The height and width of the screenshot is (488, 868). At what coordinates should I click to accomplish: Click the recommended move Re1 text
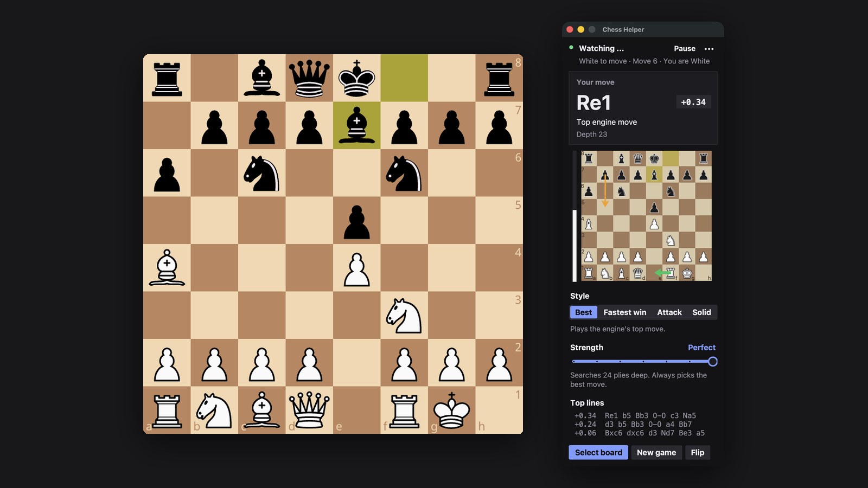[x=593, y=103]
